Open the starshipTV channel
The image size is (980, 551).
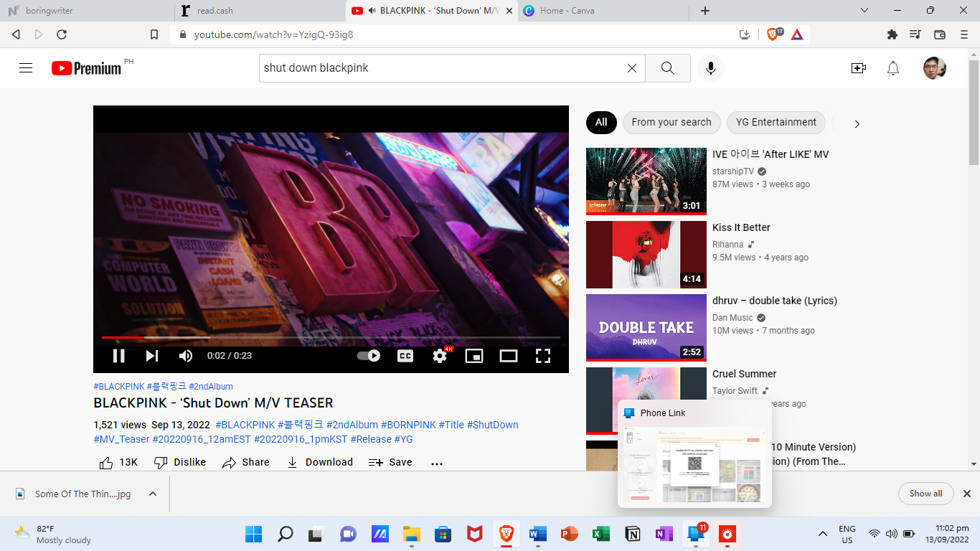733,171
